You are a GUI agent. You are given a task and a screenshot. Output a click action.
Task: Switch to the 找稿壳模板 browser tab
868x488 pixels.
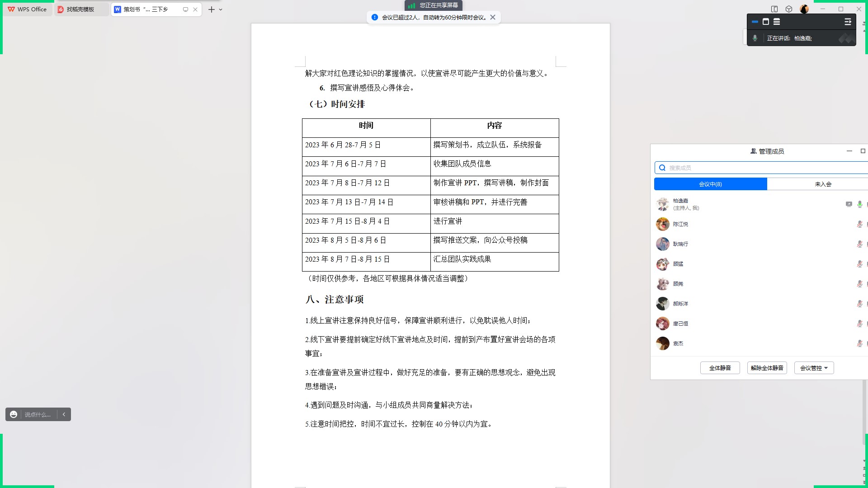tap(81, 9)
